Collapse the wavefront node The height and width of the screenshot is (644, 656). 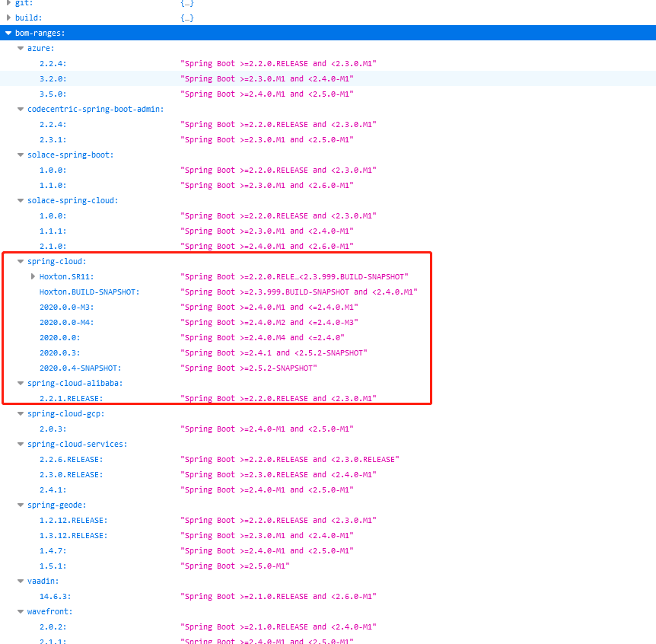coord(21,612)
